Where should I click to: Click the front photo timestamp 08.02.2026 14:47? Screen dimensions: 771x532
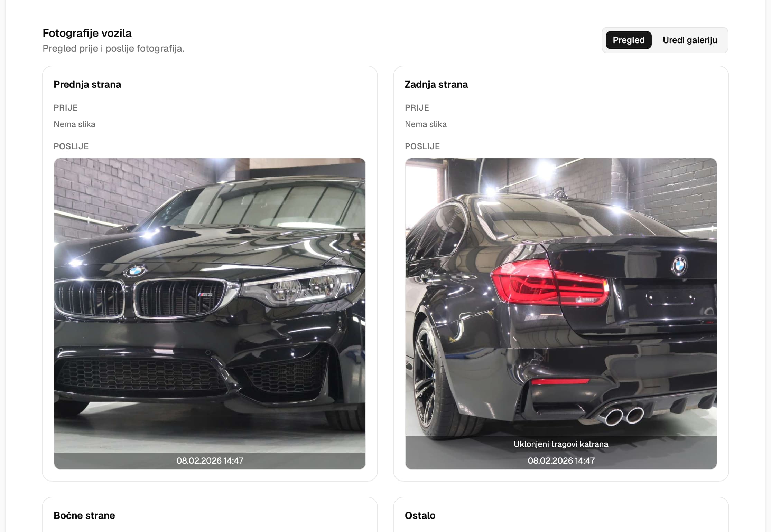[210, 460]
